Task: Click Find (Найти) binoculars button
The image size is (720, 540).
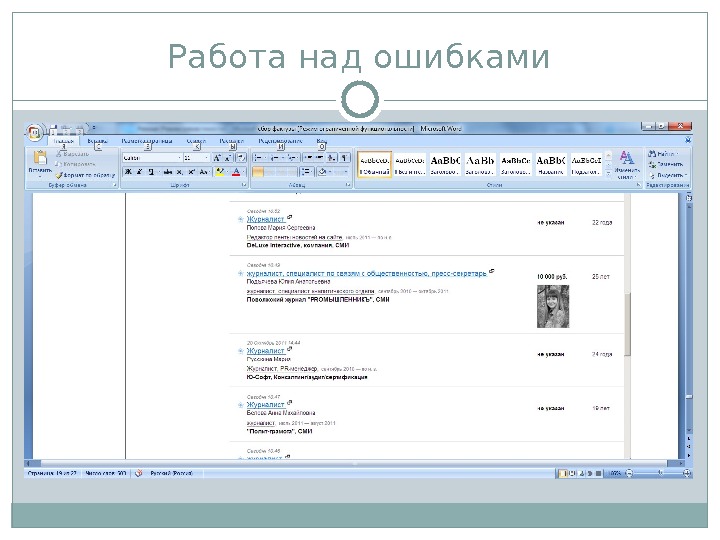Action: click(662, 154)
